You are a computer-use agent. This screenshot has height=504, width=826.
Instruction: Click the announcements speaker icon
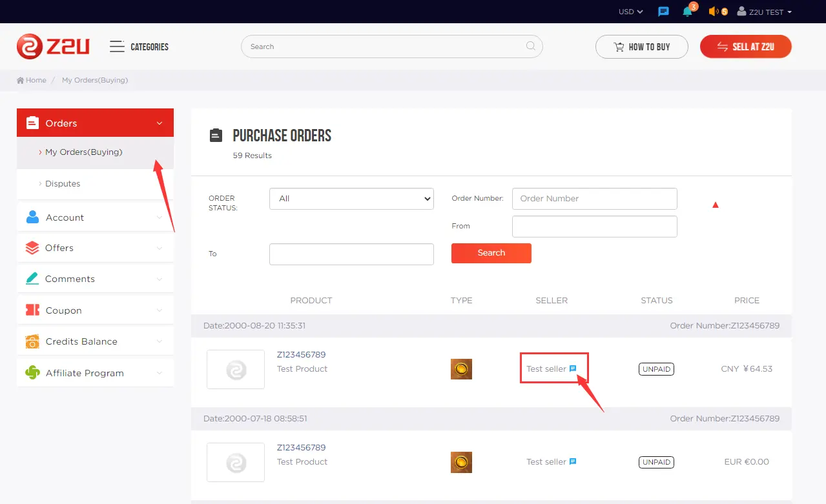[x=713, y=11]
